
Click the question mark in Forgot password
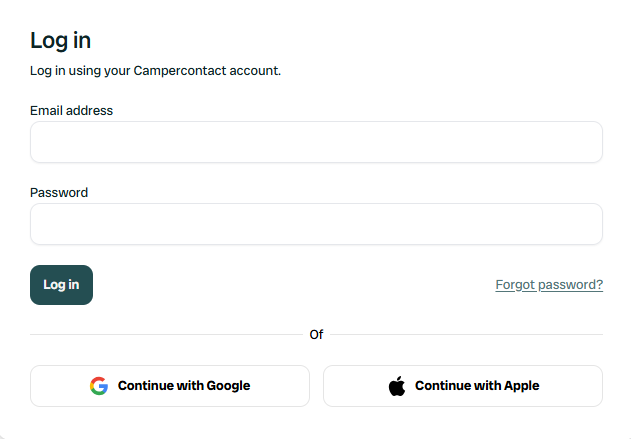click(599, 285)
